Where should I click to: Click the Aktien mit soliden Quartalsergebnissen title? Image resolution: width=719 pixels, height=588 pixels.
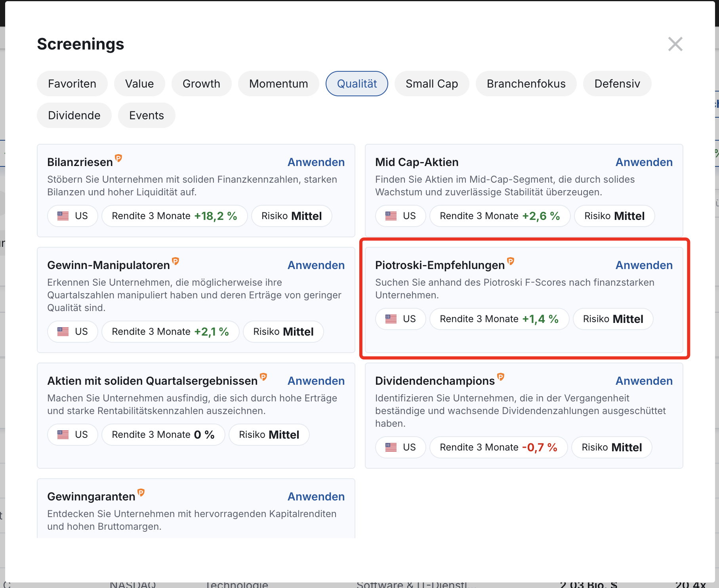pos(153,381)
